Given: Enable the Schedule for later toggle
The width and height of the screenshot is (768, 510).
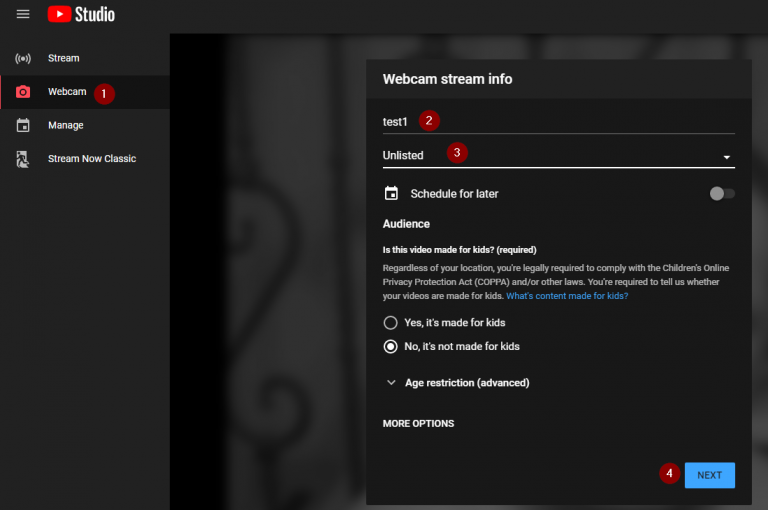Looking at the screenshot, I should coord(721,194).
